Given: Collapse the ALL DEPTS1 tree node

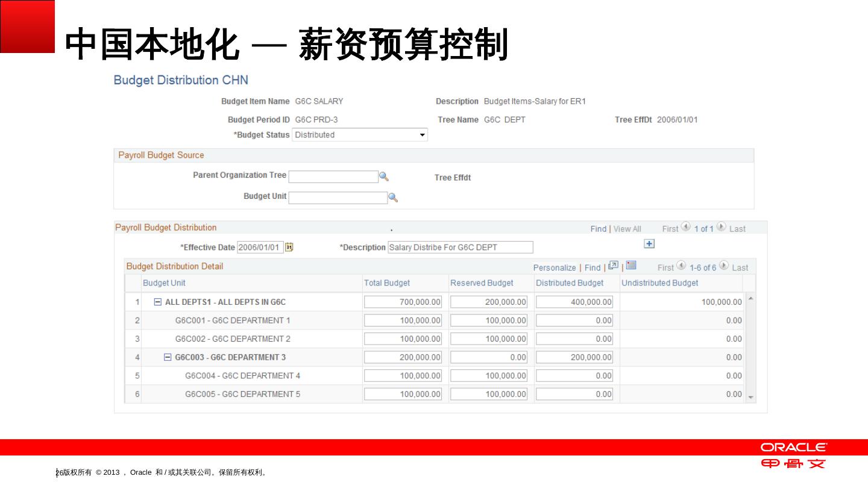Looking at the screenshot, I should click(x=158, y=302).
